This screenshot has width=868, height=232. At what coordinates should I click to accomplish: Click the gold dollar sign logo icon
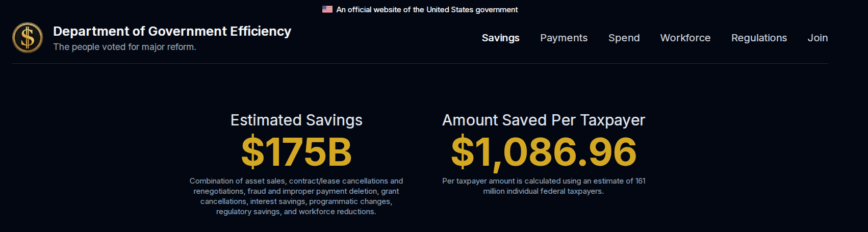pyautogui.click(x=28, y=38)
